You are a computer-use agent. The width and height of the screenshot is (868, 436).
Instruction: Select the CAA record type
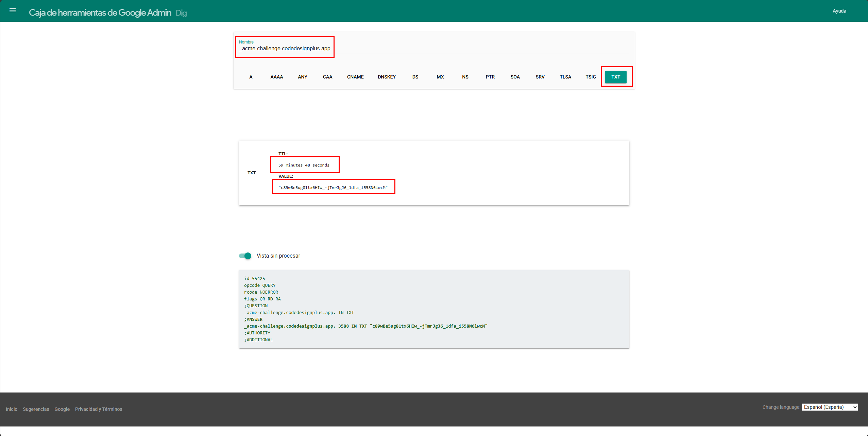tap(327, 77)
